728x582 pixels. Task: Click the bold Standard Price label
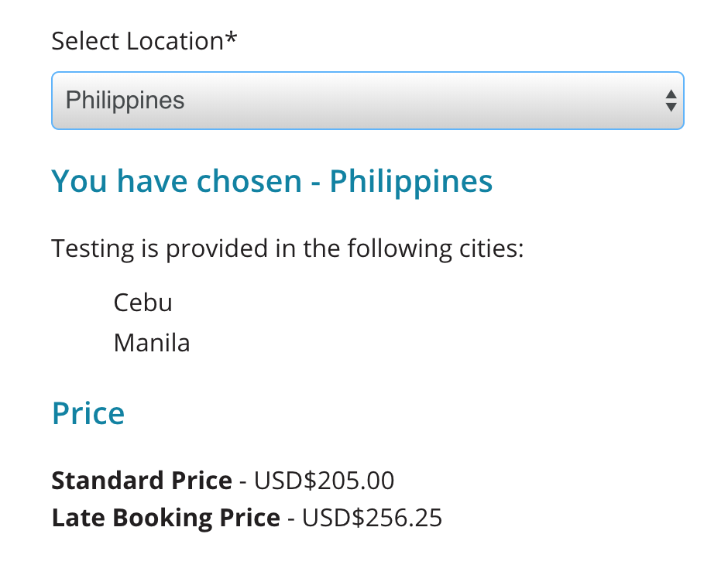(x=142, y=481)
